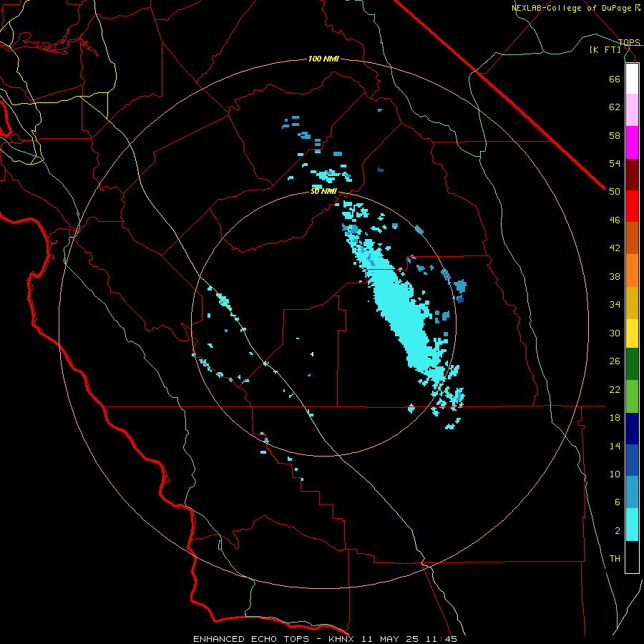The image size is (644, 644).
Task: Click the light pink 62 kft swatch
Action: [632, 110]
